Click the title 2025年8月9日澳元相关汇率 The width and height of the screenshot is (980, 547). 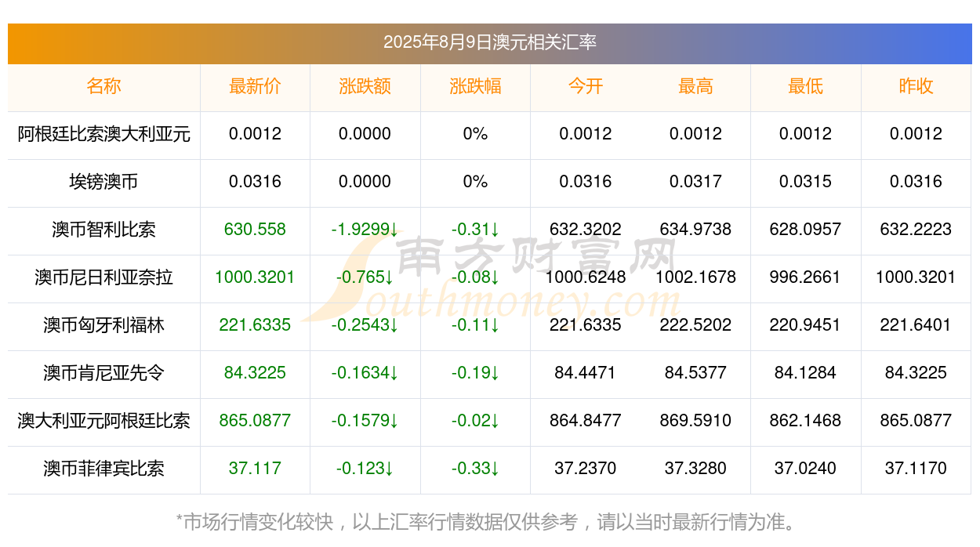click(x=490, y=42)
